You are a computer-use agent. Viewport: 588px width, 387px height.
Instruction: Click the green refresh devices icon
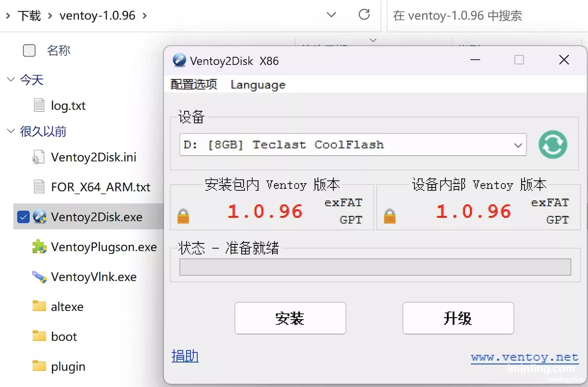click(553, 145)
